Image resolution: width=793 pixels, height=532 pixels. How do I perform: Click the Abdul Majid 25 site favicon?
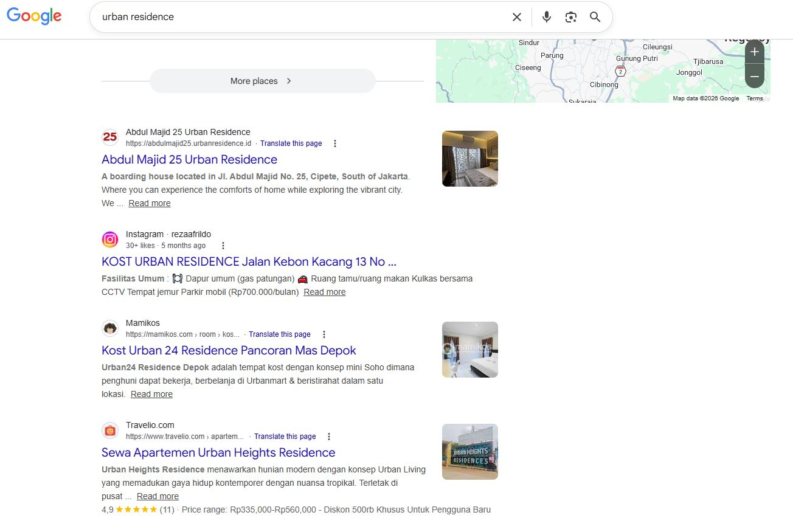tap(110, 137)
